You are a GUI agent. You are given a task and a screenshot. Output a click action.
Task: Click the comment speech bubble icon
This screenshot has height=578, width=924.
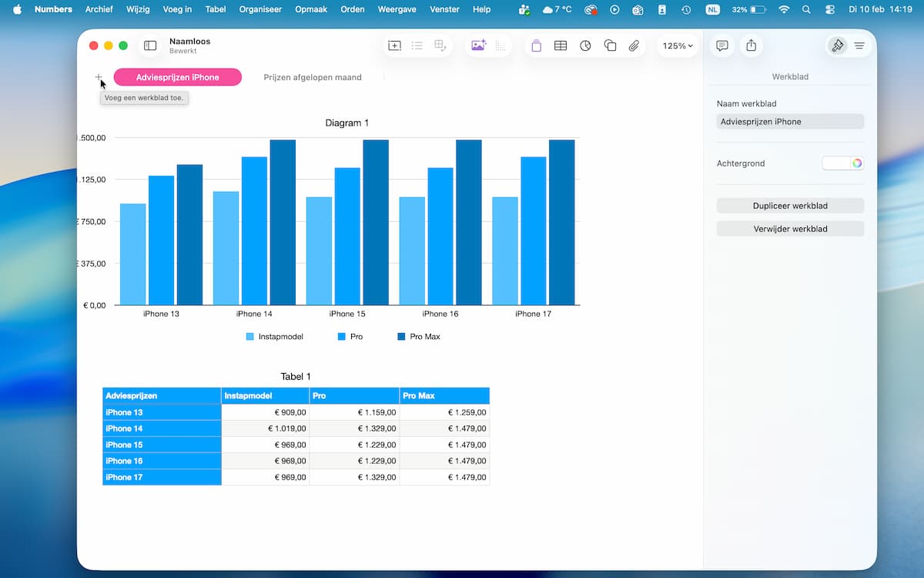[x=721, y=46]
